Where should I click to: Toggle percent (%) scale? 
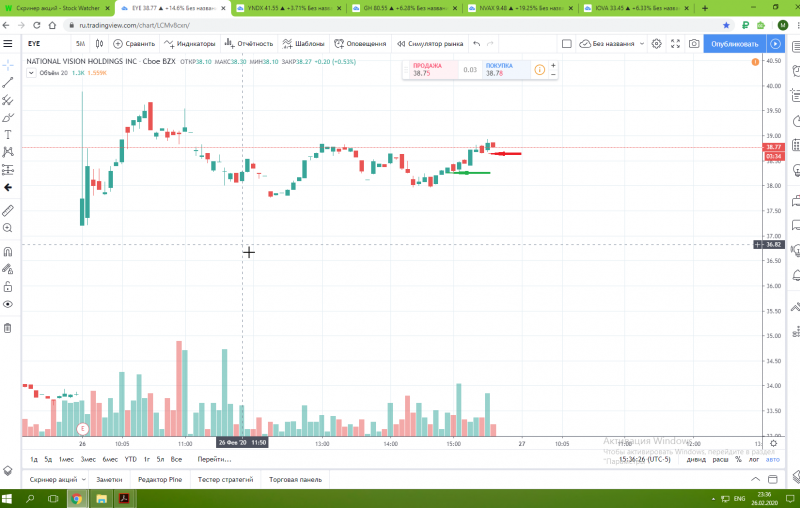738,459
